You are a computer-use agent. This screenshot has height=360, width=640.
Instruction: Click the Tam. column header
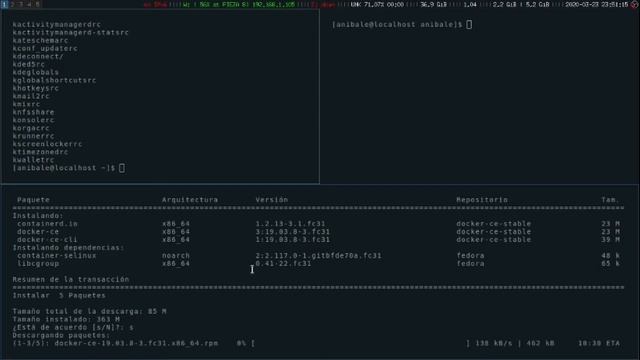611,200
